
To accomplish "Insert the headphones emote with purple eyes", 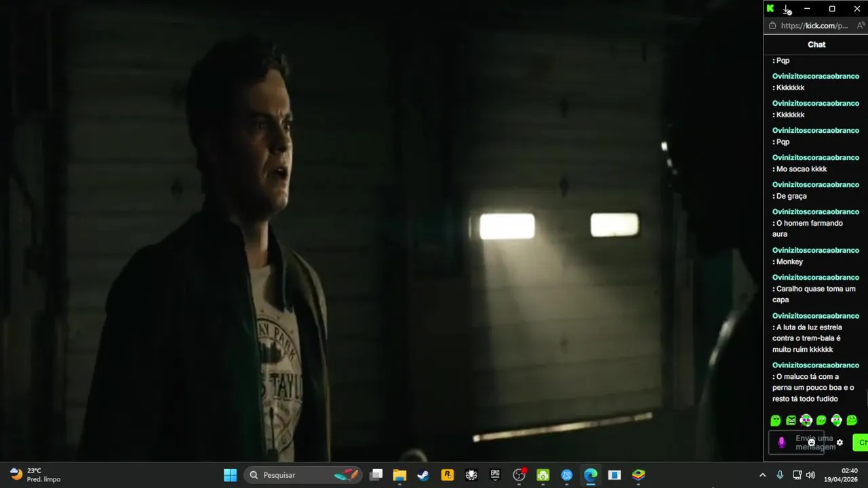I will coord(806,420).
